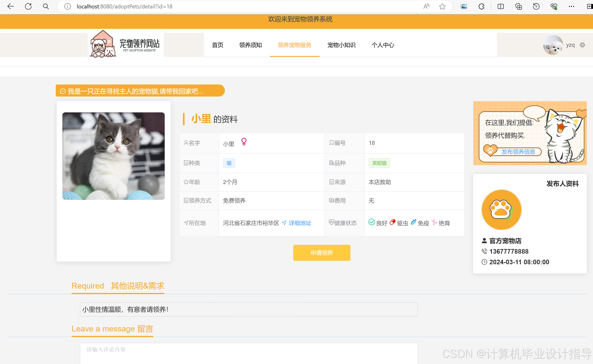Click the 猫 species tag
Image resolution: width=593 pixels, height=364 pixels.
(229, 163)
